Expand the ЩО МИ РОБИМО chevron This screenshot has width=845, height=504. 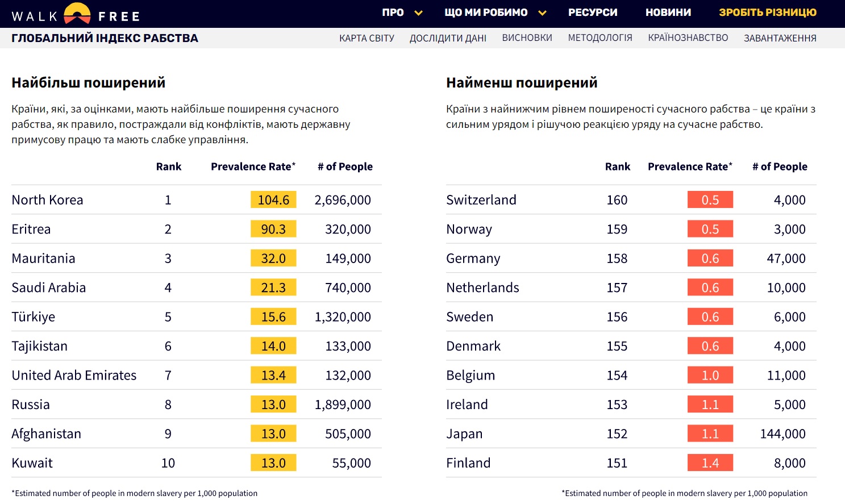[x=542, y=13]
